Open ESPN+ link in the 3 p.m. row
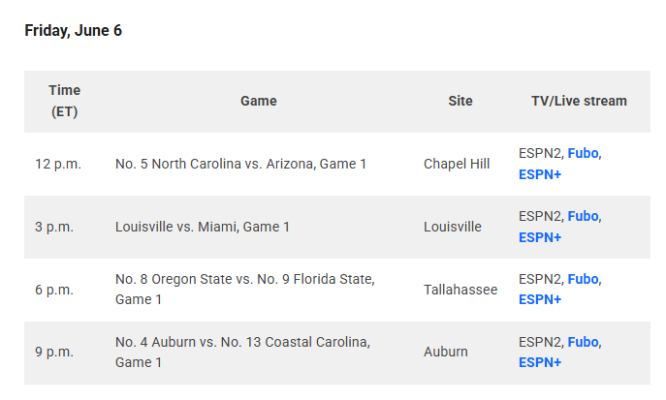Screen dimensions: 666x400 (540, 237)
